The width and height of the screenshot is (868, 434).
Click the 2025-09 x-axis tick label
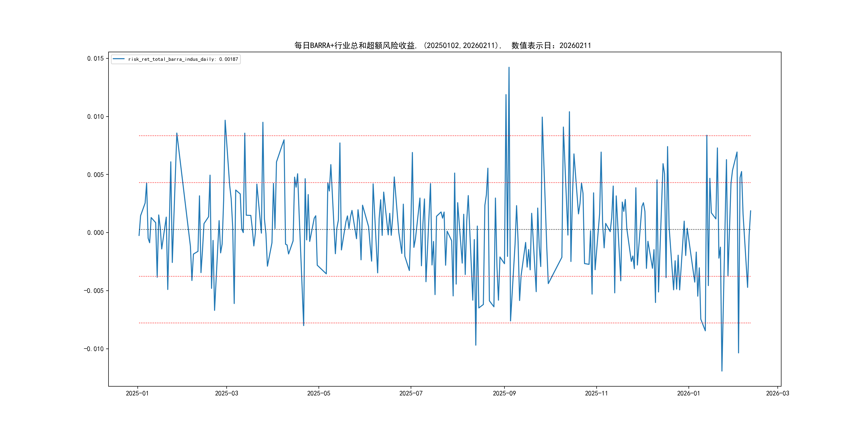[x=504, y=393]
